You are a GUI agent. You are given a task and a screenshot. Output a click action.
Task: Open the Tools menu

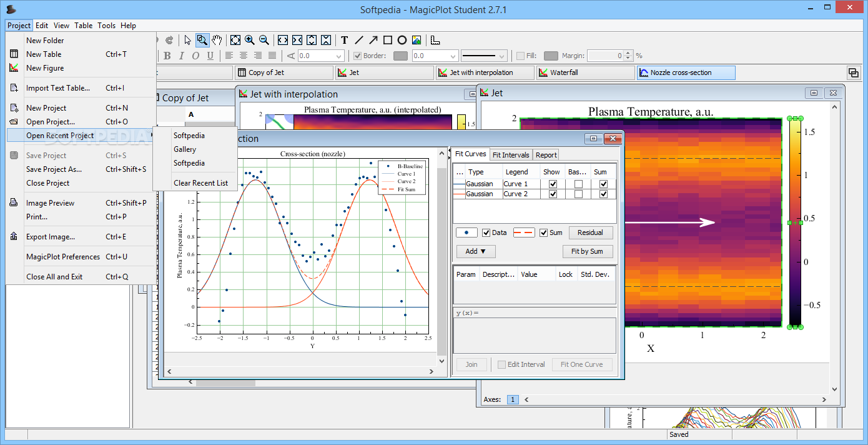pyautogui.click(x=106, y=26)
